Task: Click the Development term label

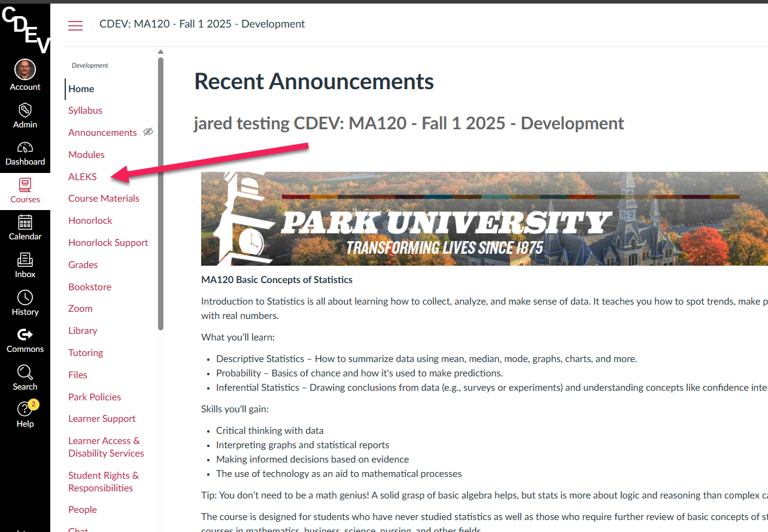Action: (x=90, y=65)
